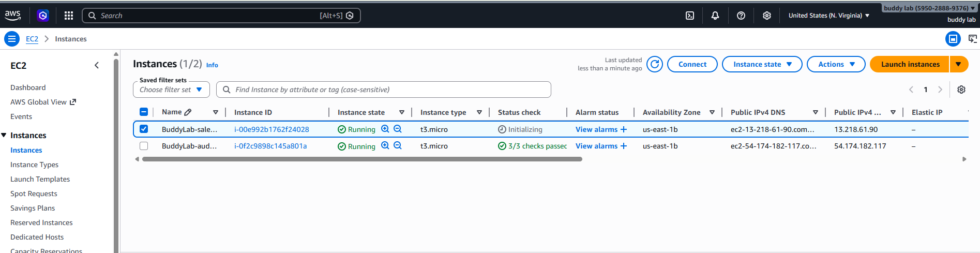Screen dimensions: 980x253
Task: Open the CloudShell terminal icon
Action: pos(690,16)
